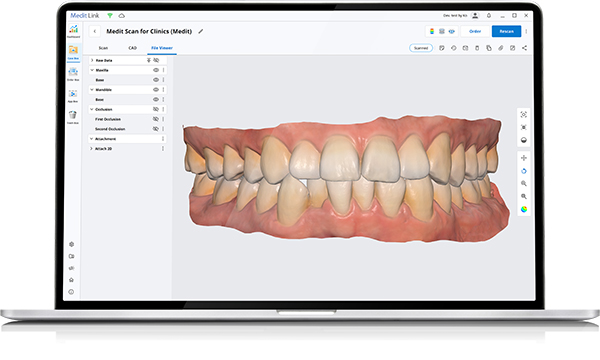Open the Trash Box sidebar icon
Image resolution: width=600 pixels, height=360 pixels.
click(x=73, y=116)
